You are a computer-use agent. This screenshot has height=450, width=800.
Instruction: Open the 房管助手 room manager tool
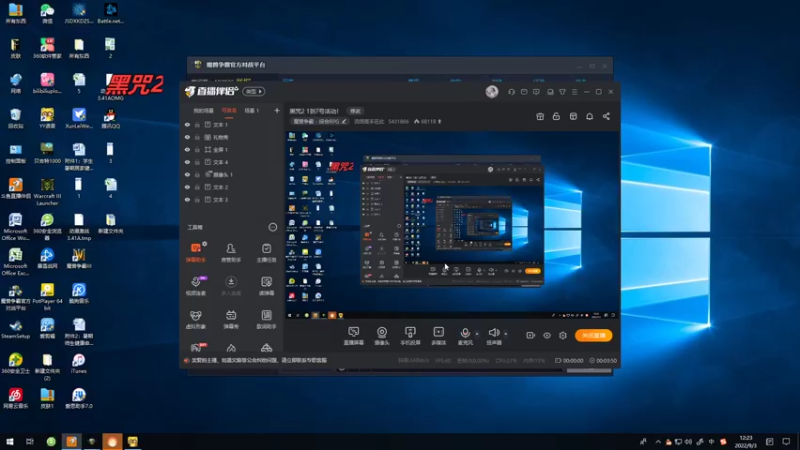[x=231, y=252]
